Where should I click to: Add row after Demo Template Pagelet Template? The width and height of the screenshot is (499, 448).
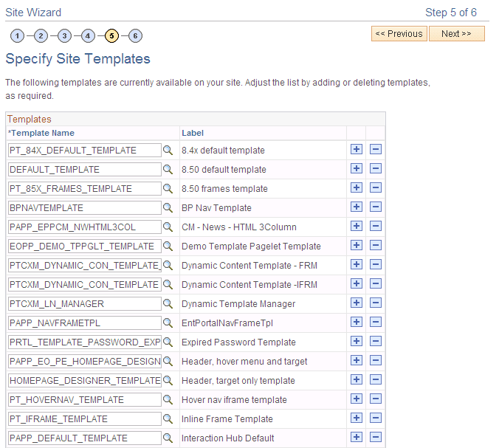point(357,245)
